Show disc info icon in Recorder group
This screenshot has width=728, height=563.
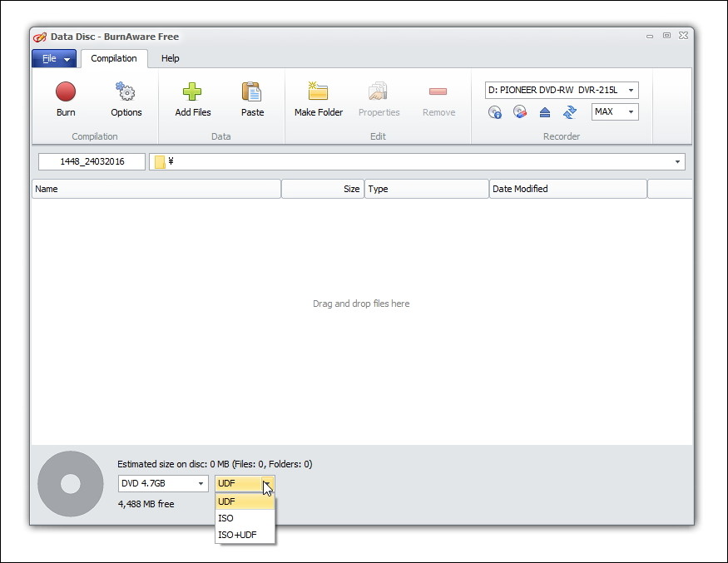pos(495,112)
